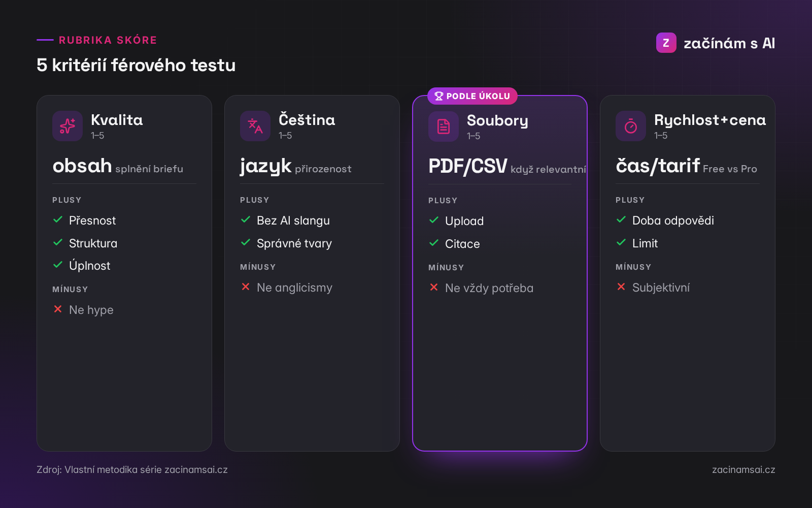Click the large obsah heading
The height and width of the screenshot is (508, 812).
click(82, 166)
